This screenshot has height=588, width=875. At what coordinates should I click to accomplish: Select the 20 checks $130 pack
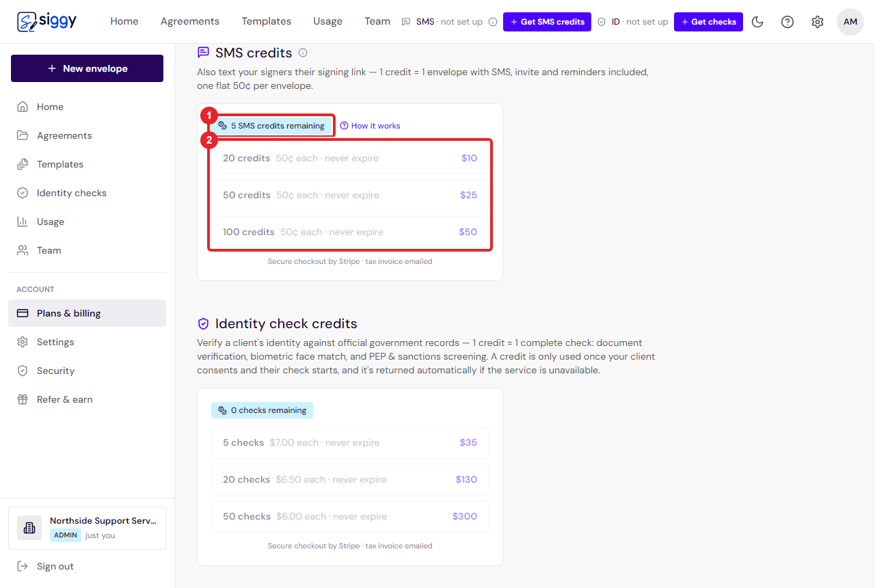click(x=350, y=479)
